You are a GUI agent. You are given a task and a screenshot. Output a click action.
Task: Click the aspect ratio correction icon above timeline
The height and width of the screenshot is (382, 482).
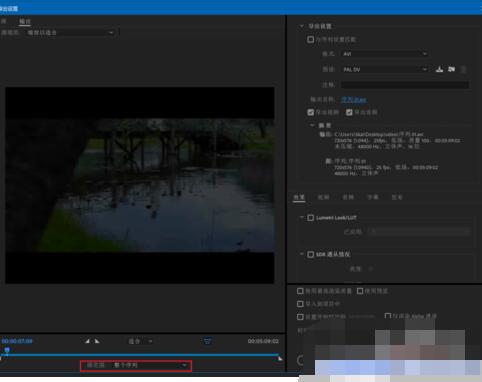coord(207,341)
